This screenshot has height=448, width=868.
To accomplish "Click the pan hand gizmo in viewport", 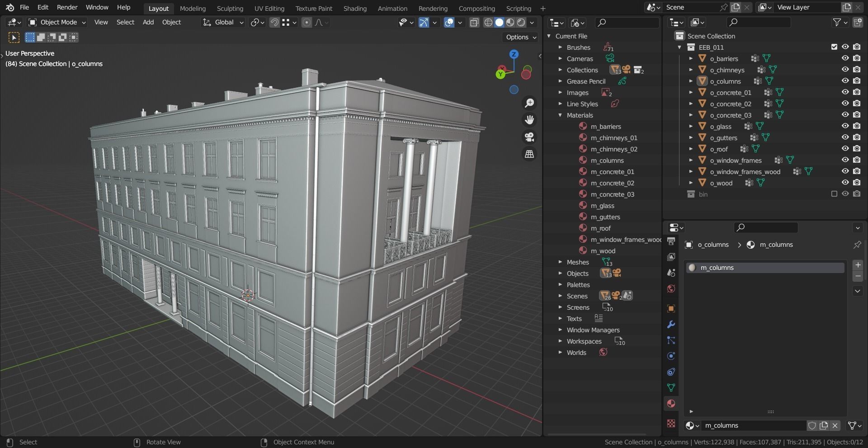I will click(x=529, y=120).
